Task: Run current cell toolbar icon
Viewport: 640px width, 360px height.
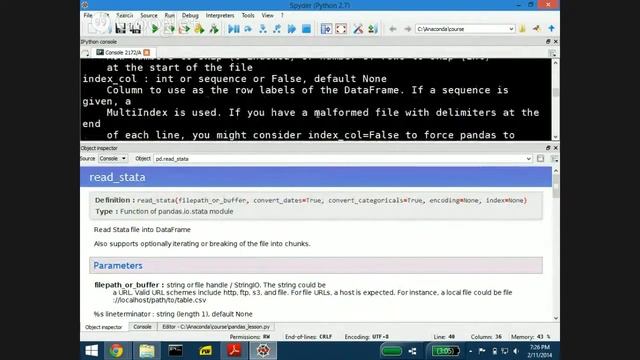Action: point(169,29)
